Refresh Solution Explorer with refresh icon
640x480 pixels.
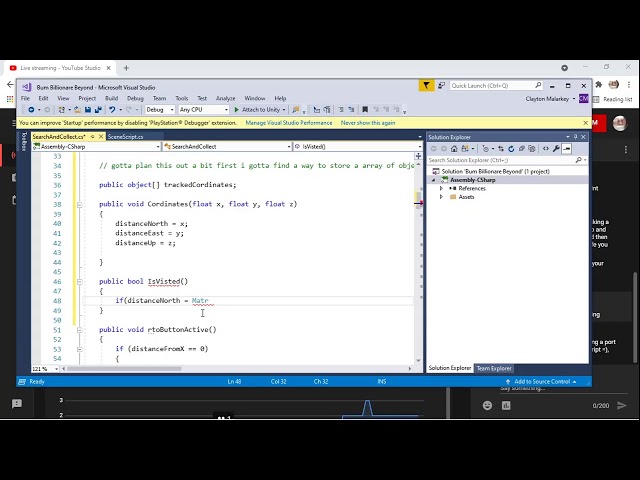point(511,149)
